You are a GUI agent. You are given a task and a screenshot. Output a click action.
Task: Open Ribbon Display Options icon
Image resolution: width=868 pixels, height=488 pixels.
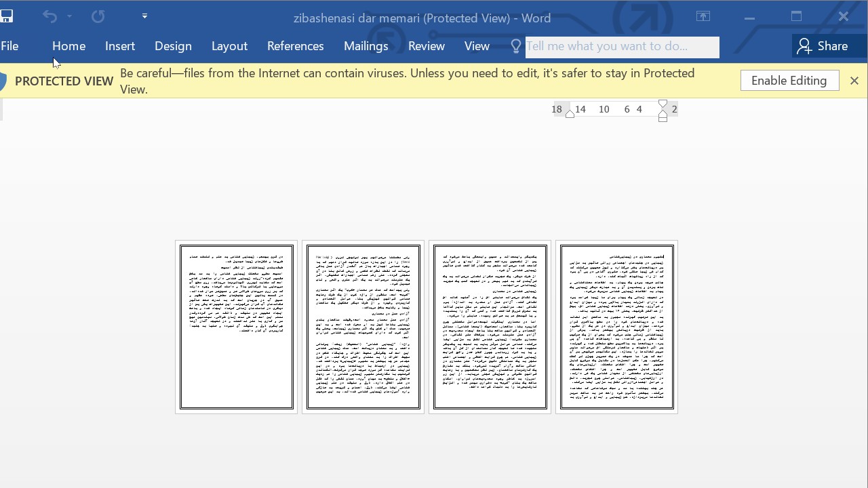coord(703,16)
